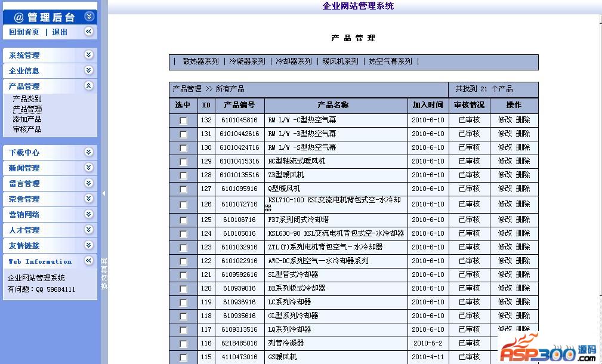
Task: Click product number 6218485016
Action: click(x=239, y=343)
